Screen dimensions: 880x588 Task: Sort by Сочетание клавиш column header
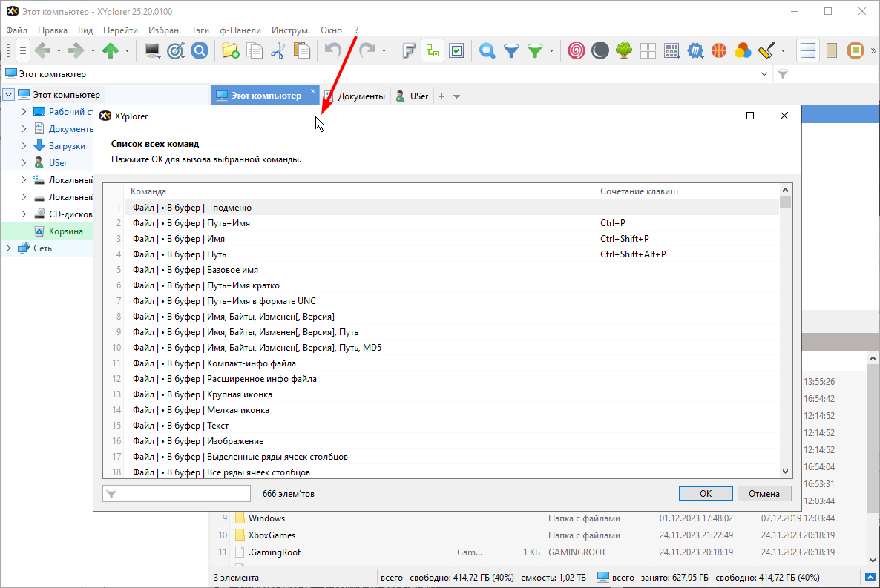[x=688, y=191]
